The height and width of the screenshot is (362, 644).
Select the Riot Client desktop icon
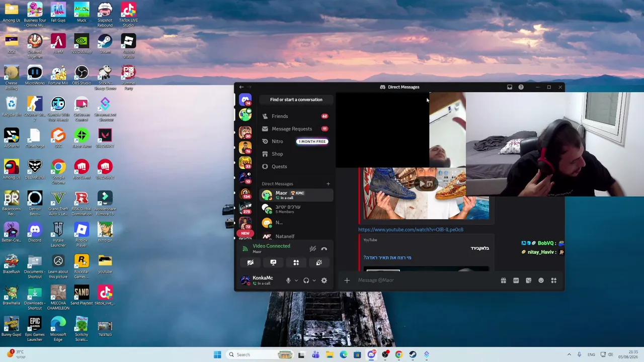[x=82, y=170]
